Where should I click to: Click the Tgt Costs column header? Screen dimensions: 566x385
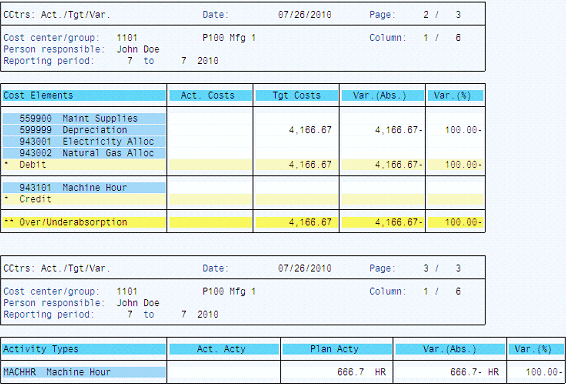(297, 96)
